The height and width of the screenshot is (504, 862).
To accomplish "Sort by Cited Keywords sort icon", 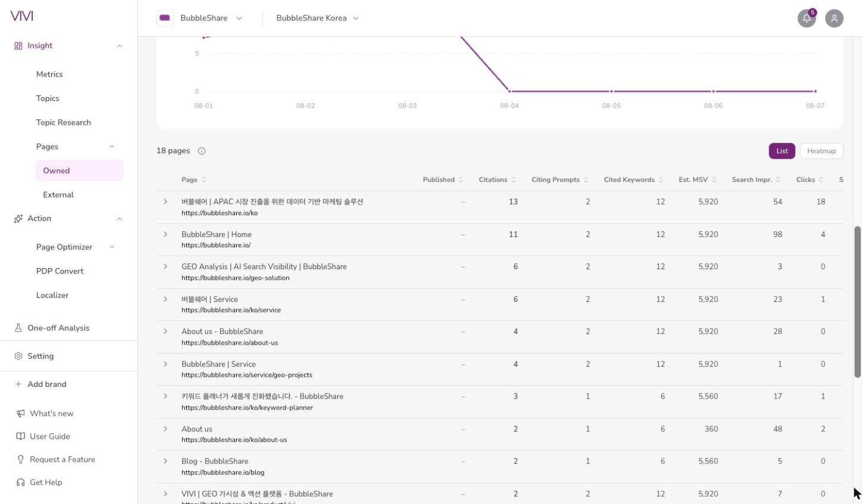I will [x=661, y=180].
